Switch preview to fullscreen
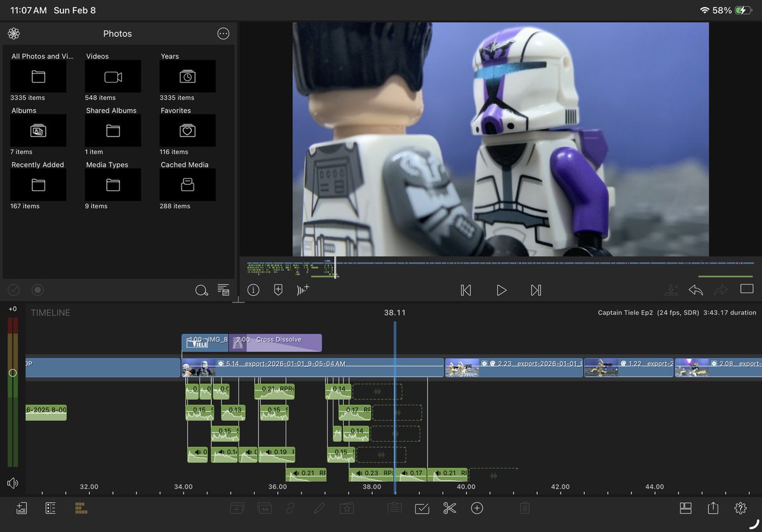Viewport: 762px width, 532px height. [747, 289]
